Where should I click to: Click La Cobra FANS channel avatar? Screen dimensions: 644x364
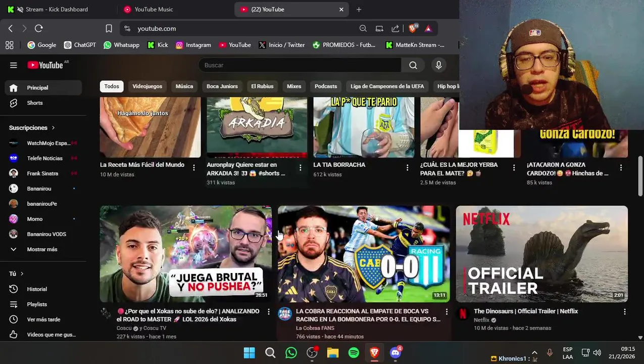pos(285,313)
